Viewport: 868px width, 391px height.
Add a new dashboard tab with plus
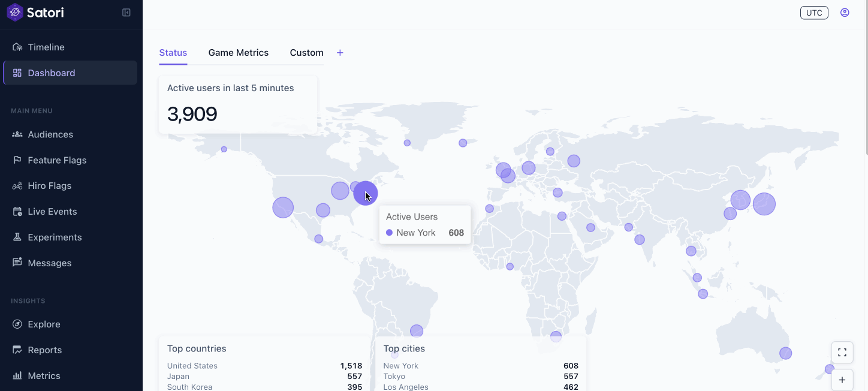(x=340, y=53)
